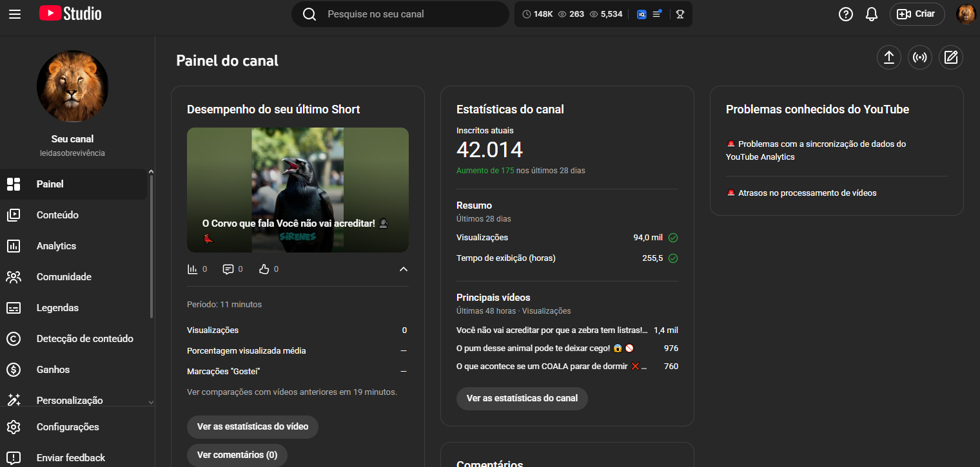Open Analytics in the sidebar
Screen dimensions: 980x467
74,246
